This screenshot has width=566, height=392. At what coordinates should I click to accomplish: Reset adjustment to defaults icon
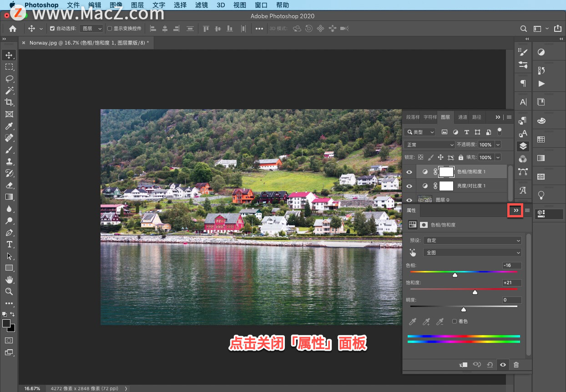click(490, 365)
